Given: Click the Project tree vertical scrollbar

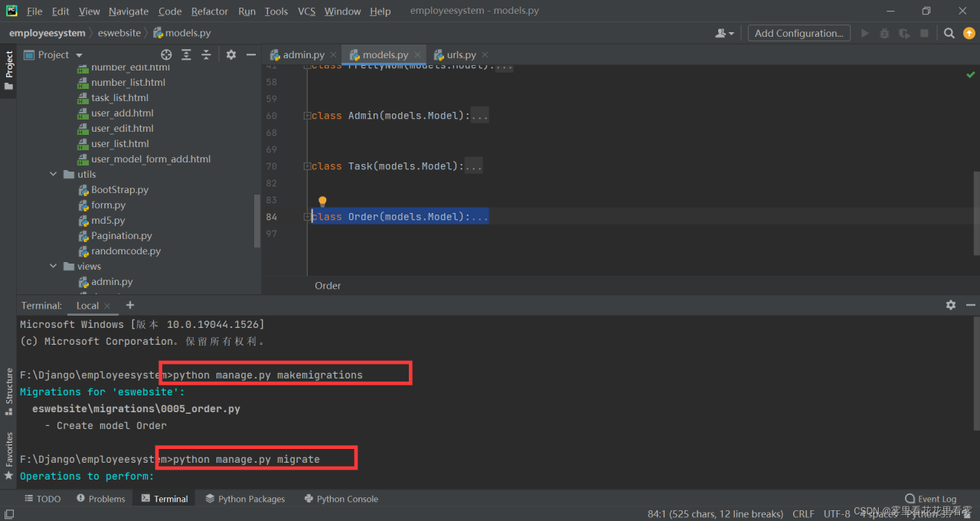Looking at the screenshot, I should click(257, 221).
